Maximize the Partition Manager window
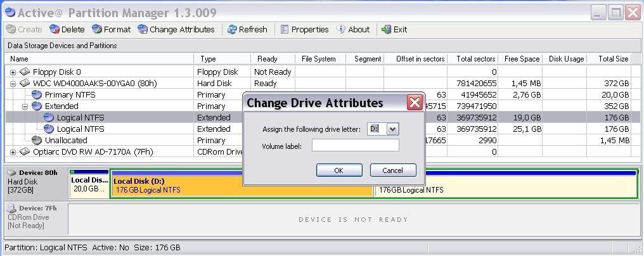The image size is (644, 256). tap(616, 13)
